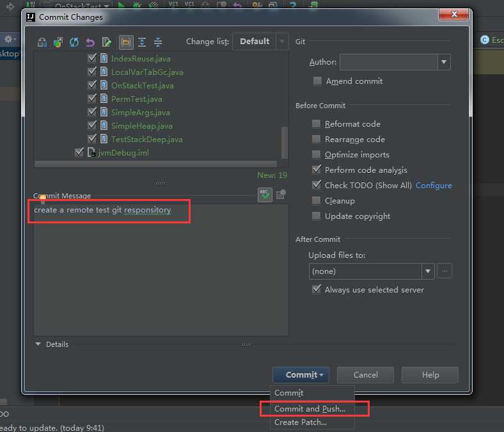Click the Show Diff toolbar icon
The width and height of the screenshot is (504, 432).
(x=42, y=42)
